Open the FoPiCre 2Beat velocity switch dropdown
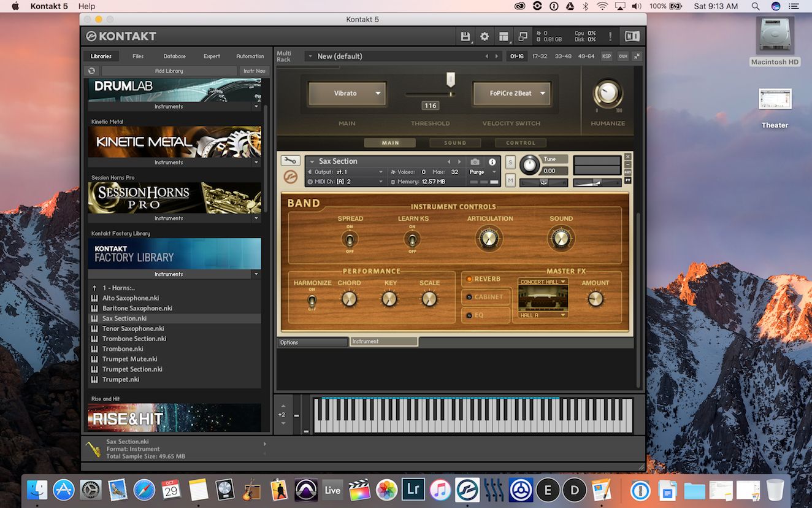 point(511,93)
